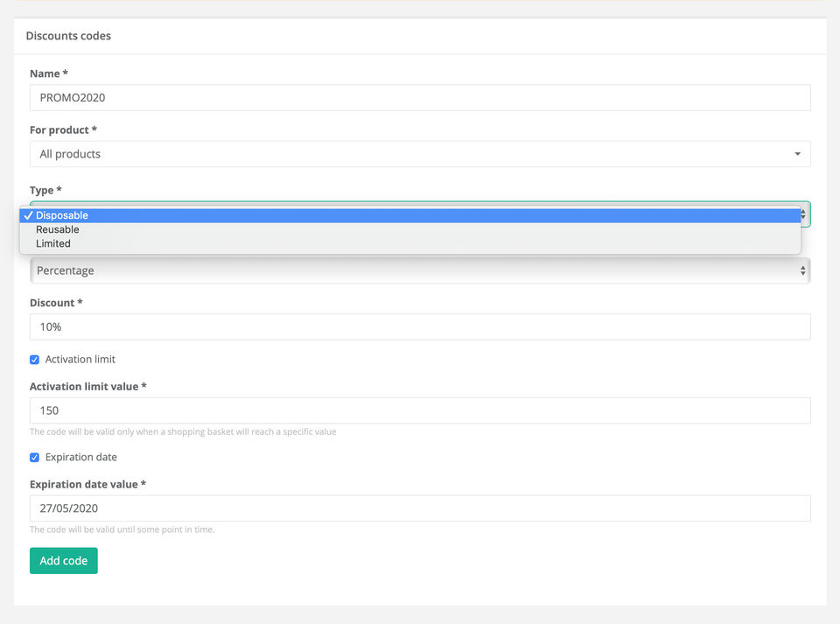This screenshot has width=840, height=624.
Task: Open the For product dropdown
Action: coord(420,154)
